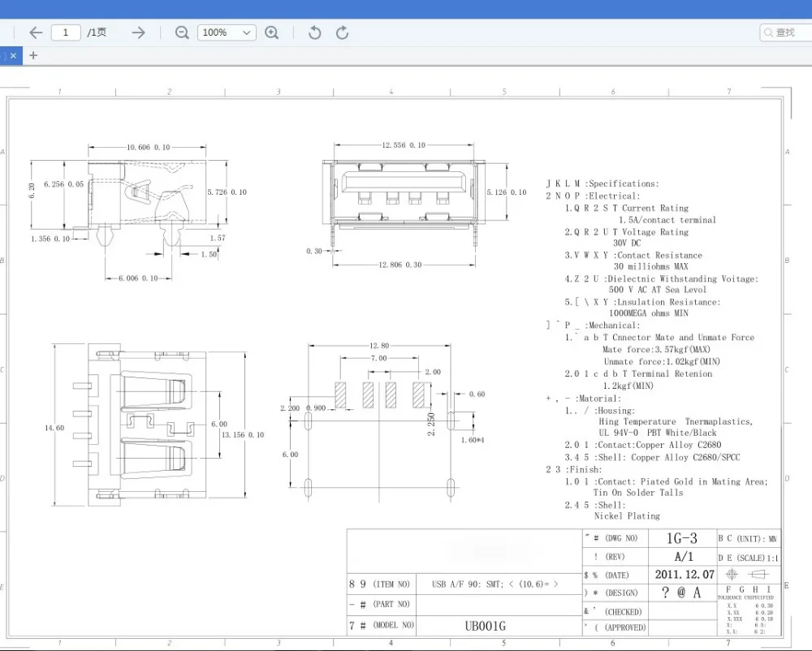The image size is (812, 651).
Task: Click the projection symbol in title block
Action: (749, 575)
